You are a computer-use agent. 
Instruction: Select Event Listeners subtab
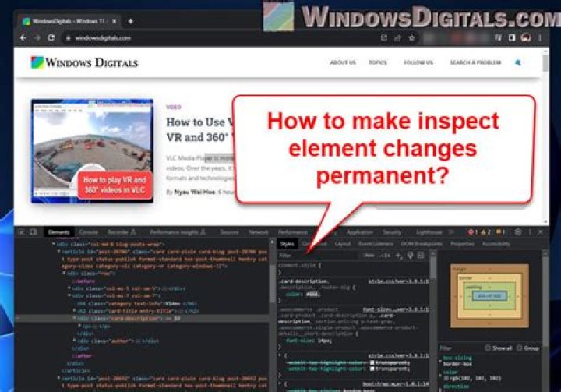[376, 244]
